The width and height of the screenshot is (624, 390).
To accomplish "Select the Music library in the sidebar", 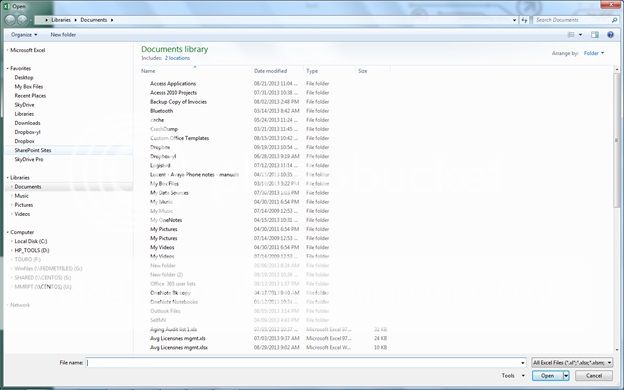I will 21,196.
